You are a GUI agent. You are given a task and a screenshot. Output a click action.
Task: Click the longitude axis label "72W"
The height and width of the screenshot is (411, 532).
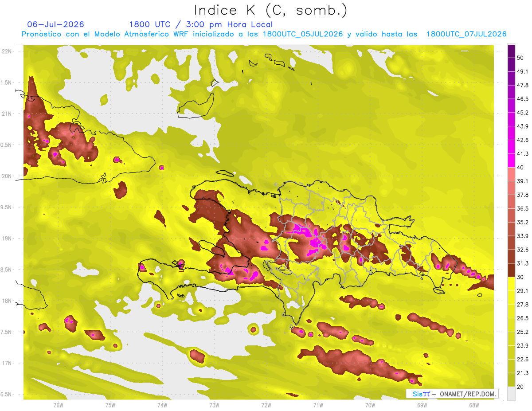pos(266,405)
